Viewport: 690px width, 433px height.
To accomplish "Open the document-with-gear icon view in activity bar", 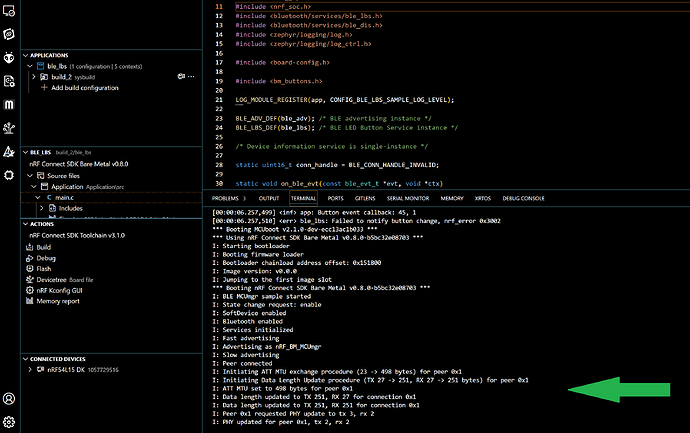I will [9, 81].
